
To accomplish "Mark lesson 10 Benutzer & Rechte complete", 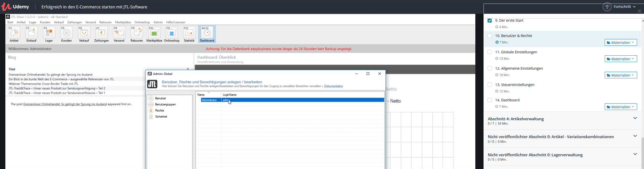I will pyautogui.click(x=490, y=36).
